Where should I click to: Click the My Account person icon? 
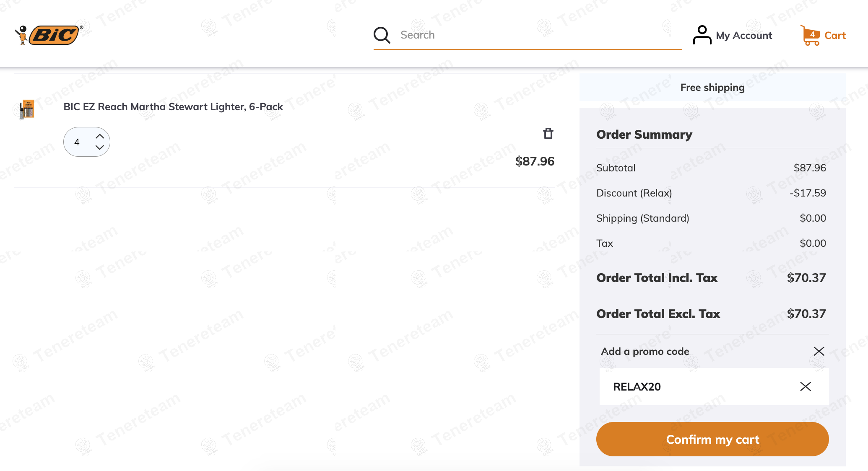tap(702, 35)
